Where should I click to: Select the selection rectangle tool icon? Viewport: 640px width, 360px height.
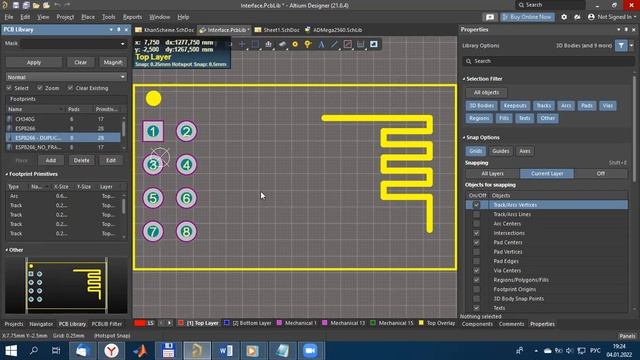tap(255, 44)
